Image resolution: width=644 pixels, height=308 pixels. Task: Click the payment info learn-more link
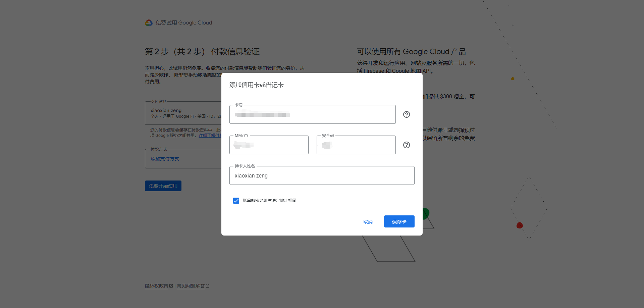point(210,136)
